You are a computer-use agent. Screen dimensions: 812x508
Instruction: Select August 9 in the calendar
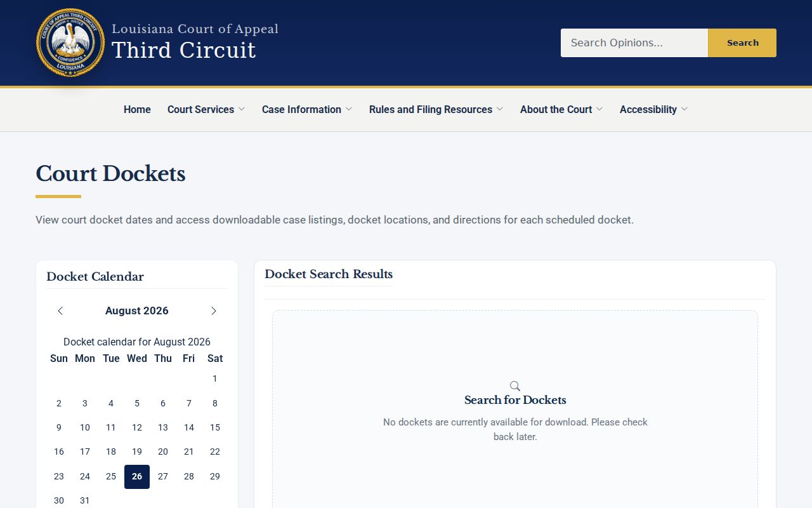(59, 427)
